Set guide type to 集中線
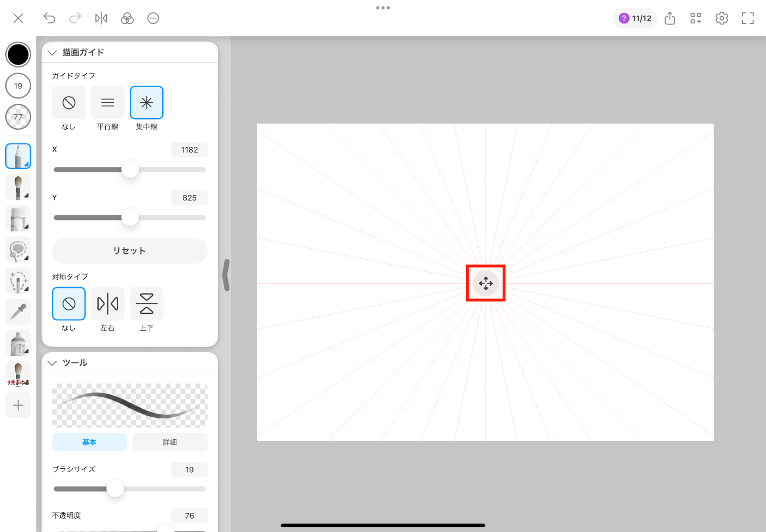 point(146,102)
